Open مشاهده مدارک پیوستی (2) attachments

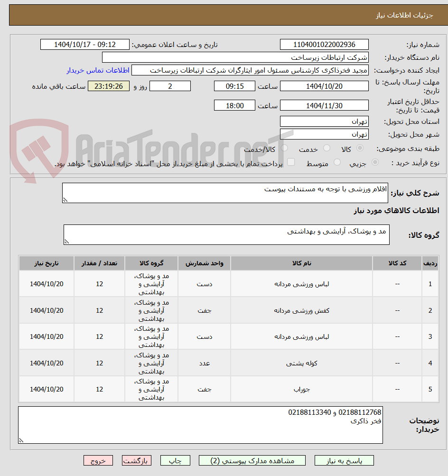pyautogui.click(x=252, y=460)
